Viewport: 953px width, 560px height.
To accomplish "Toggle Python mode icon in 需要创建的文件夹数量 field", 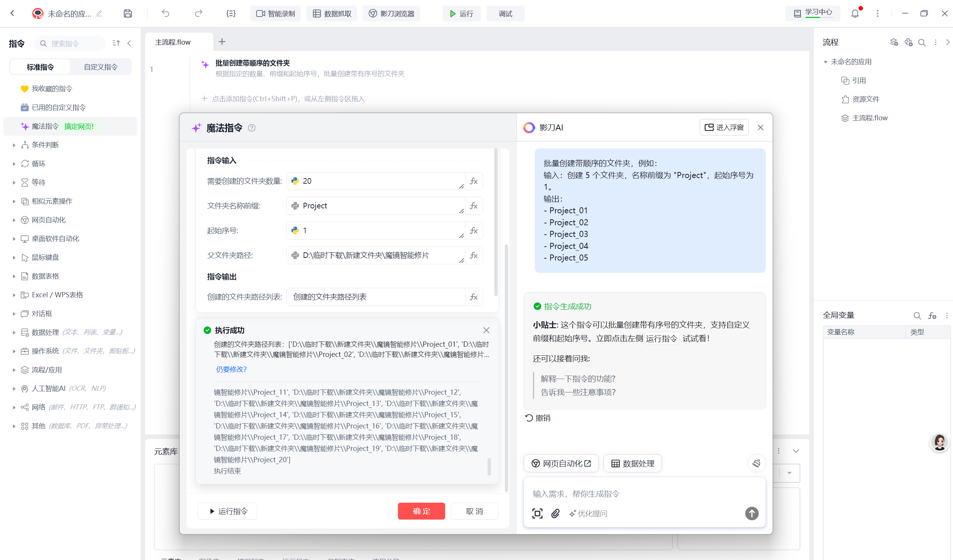I will (295, 181).
